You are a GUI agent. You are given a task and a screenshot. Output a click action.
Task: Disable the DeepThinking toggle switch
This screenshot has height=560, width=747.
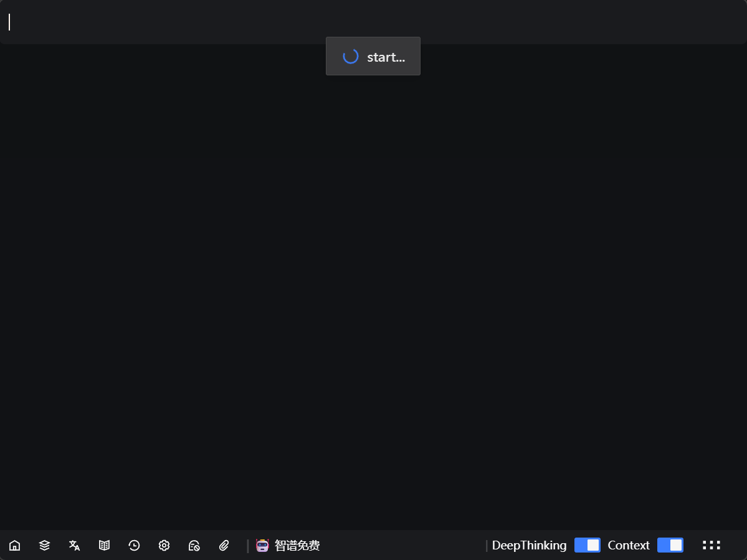click(x=587, y=545)
